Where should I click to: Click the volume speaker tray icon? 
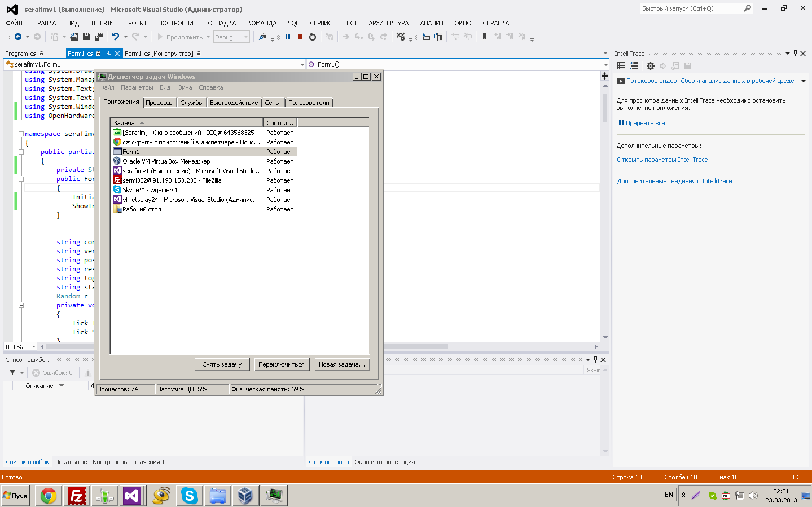(x=753, y=496)
